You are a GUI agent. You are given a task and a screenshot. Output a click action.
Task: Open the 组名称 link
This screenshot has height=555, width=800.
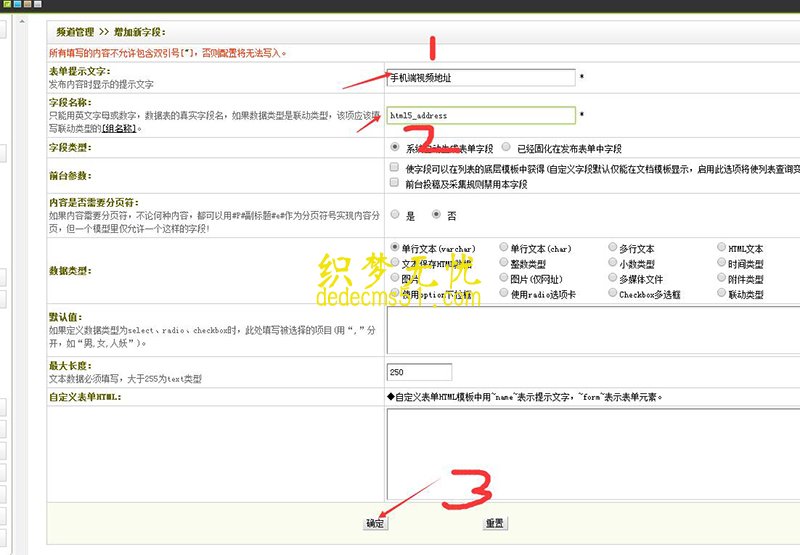pos(119,129)
